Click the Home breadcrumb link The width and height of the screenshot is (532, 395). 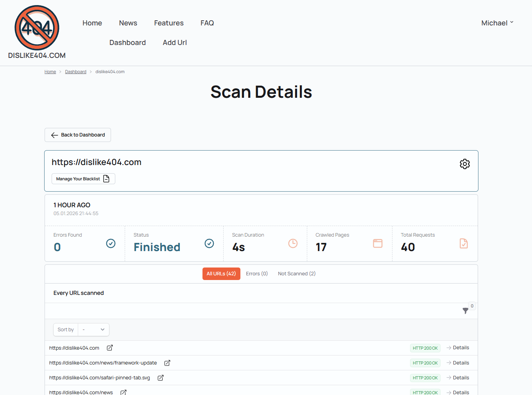pyautogui.click(x=50, y=72)
